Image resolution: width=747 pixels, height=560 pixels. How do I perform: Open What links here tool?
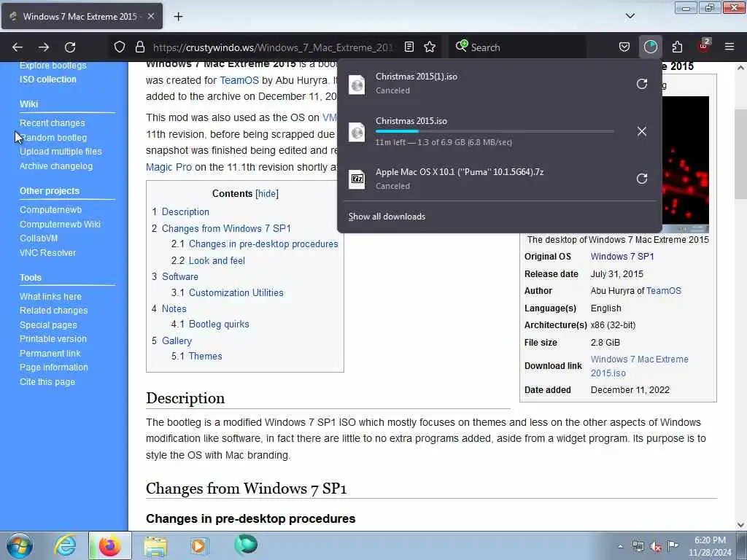[x=50, y=297]
